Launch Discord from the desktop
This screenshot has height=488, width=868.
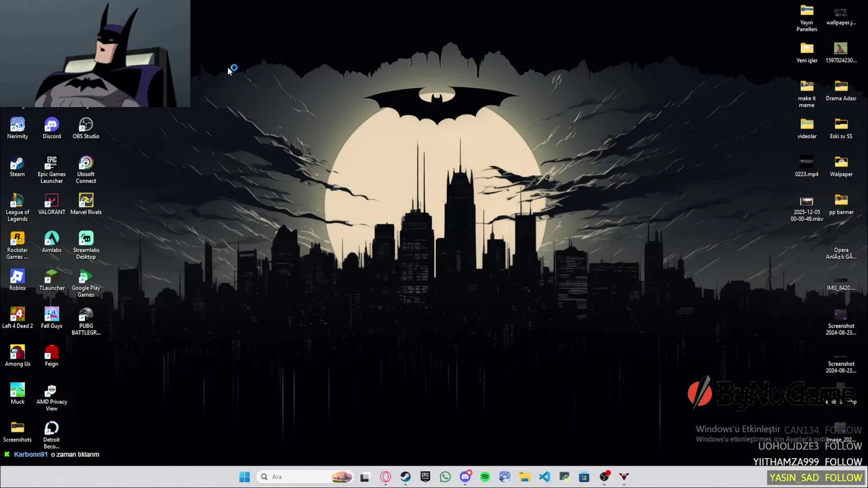52,128
